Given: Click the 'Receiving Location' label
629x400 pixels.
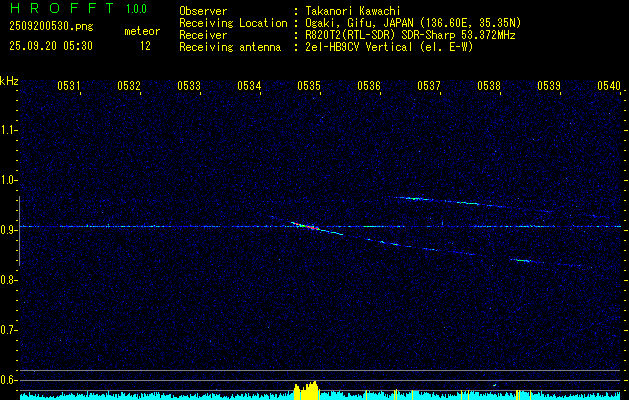Looking at the screenshot, I should (233, 23).
